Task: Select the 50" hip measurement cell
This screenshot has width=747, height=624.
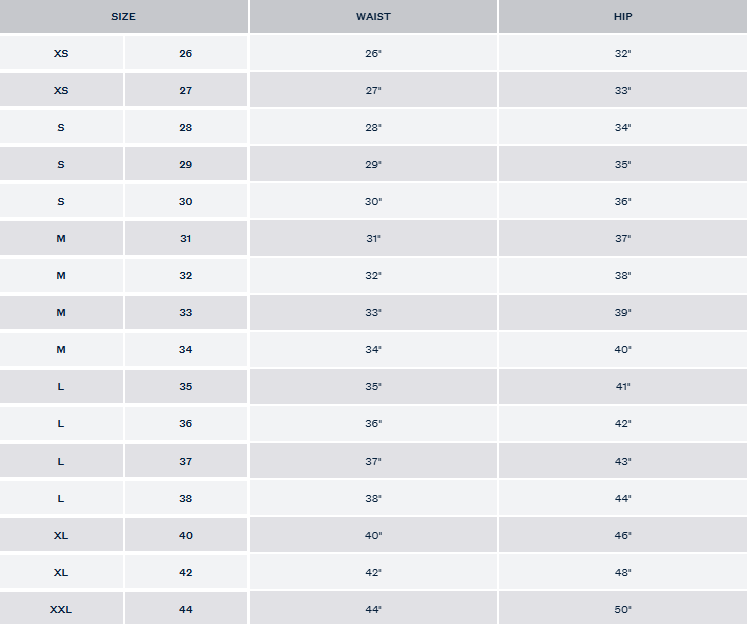Action: coord(622,609)
